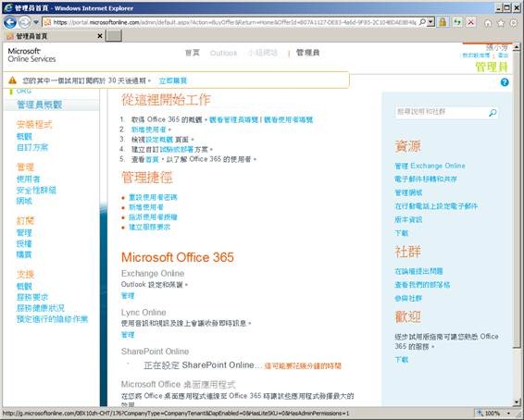Click the IE Forward arrow button
This screenshot has width=524, height=420.
pyautogui.click(x=24, y=22)
